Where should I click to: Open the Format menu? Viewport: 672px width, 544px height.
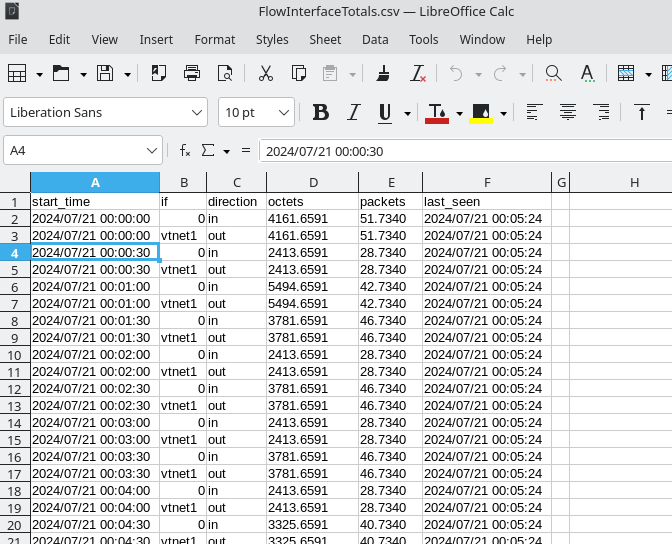click(215, 39)
